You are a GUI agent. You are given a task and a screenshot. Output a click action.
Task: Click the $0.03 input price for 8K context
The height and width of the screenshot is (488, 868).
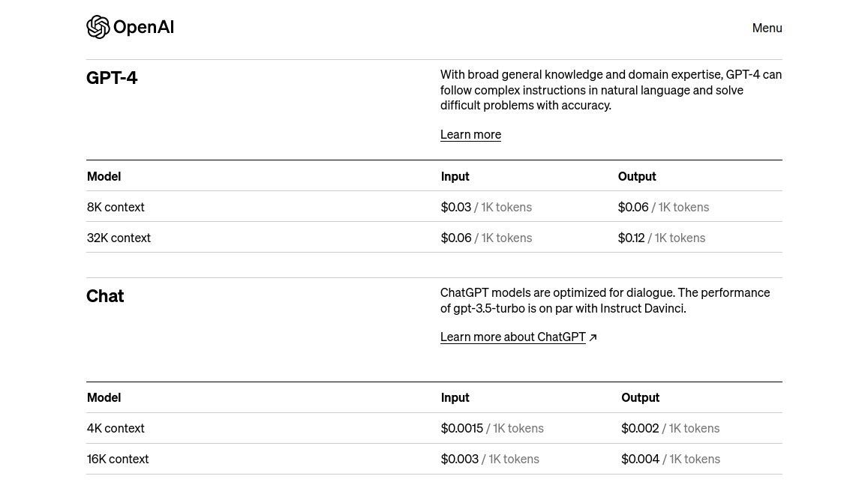pos(456,207)
